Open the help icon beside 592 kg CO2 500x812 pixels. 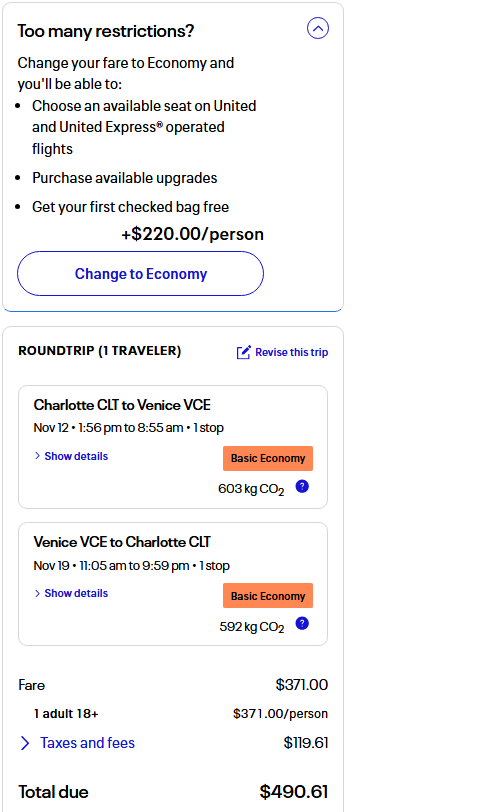[x=302, y=624]
